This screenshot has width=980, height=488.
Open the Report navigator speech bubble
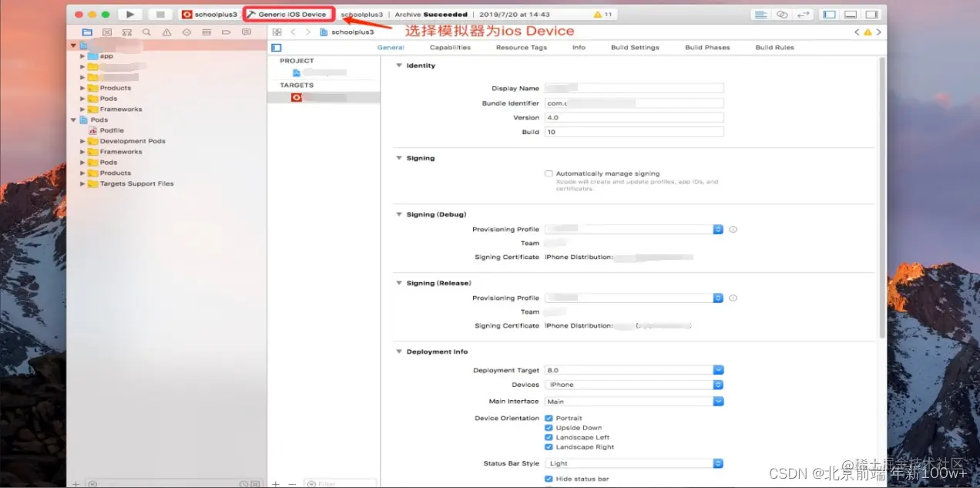pyautogui.click(x=246, y=32)
